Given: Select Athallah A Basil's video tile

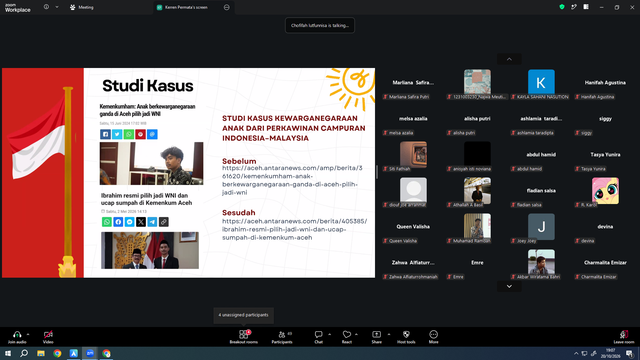Looking at the screenshot, I should point(477,190).
